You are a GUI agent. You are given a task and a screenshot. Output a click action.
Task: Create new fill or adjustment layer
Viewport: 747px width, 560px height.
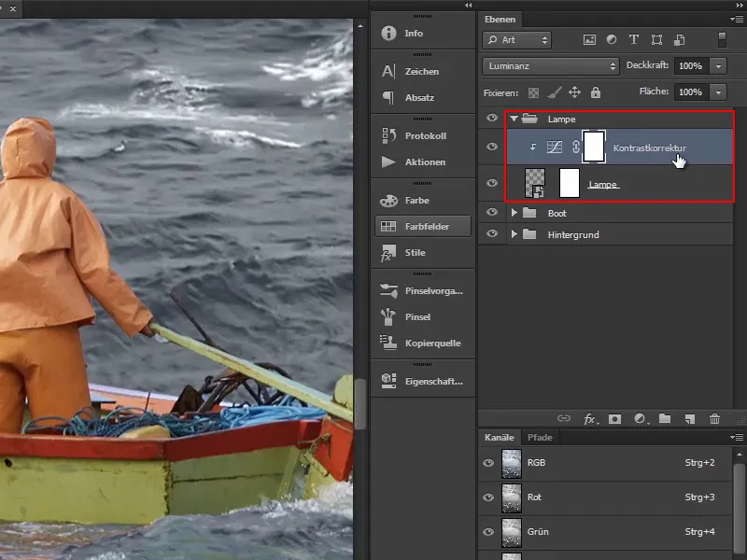[x=641, y=418]
